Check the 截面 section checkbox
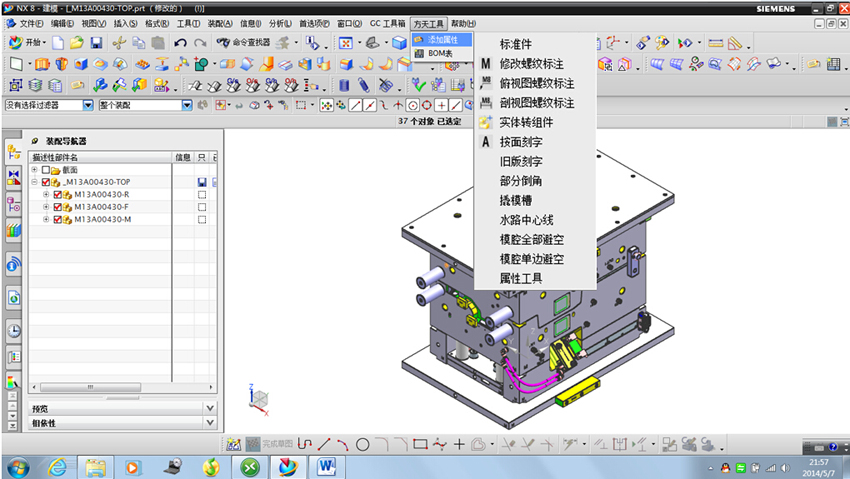 click(x=46, y=170)
